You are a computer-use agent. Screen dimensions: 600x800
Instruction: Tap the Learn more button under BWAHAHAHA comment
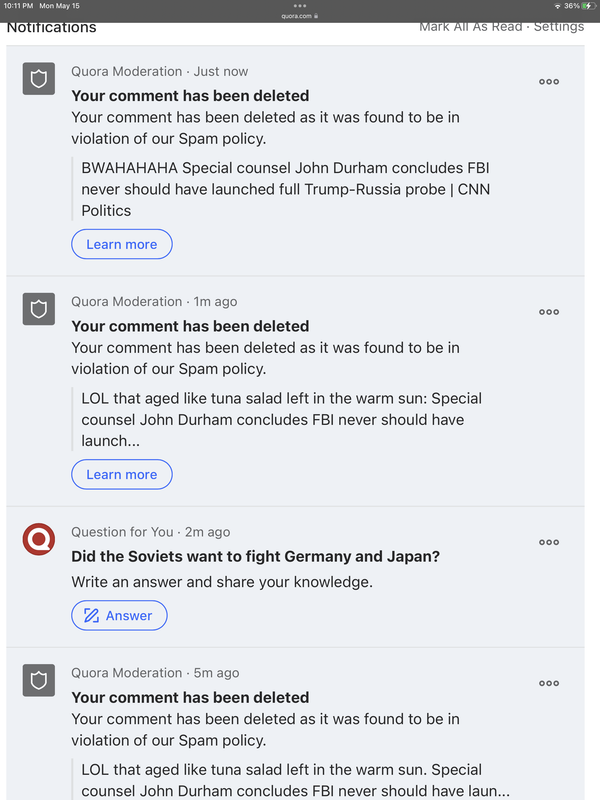coord(122,244)
